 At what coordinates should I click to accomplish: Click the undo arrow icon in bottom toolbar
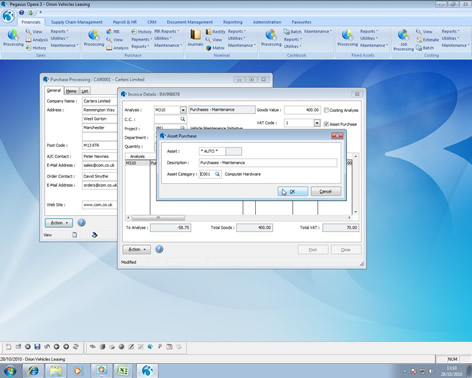[x=47, y=347]
